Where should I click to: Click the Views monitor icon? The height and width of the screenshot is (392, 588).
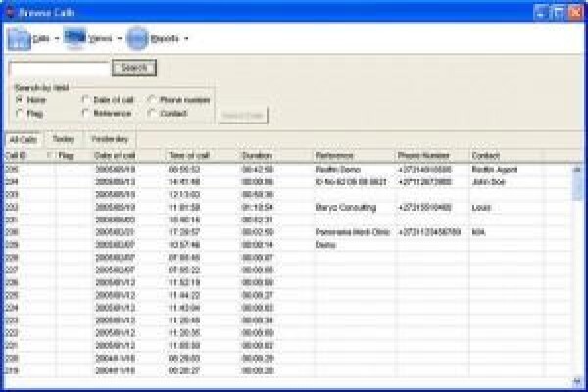[74, 37]
